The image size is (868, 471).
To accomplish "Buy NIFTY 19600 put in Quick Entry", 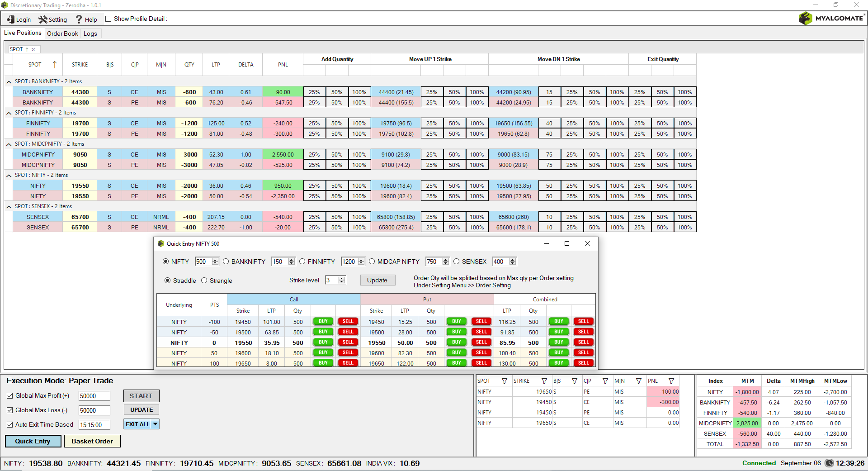I will tap(457, 353).
